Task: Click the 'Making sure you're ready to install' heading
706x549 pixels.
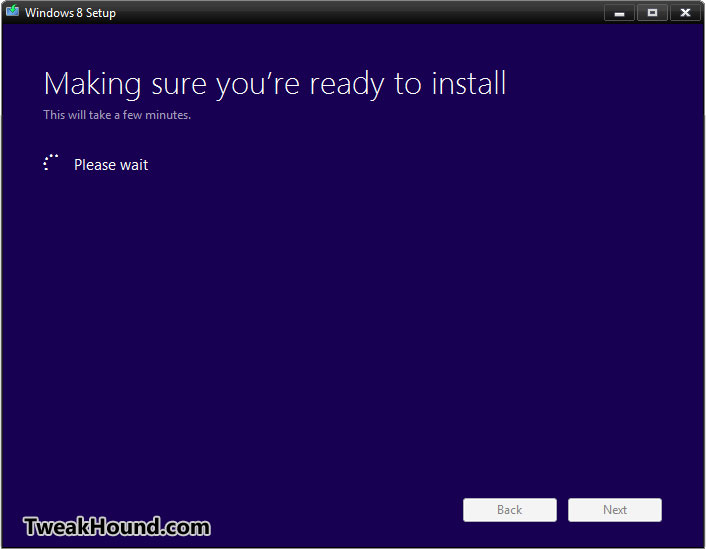Action: click(275, 84)
